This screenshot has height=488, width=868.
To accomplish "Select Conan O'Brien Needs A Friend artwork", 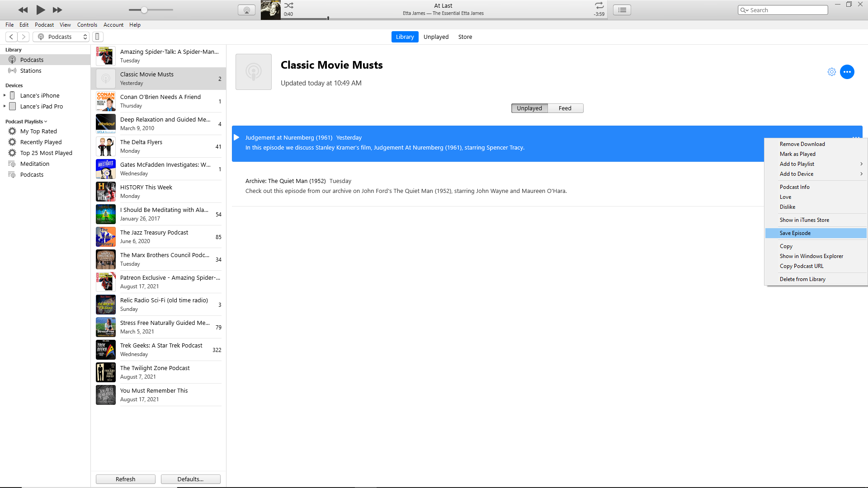I will tap(106, 101).
